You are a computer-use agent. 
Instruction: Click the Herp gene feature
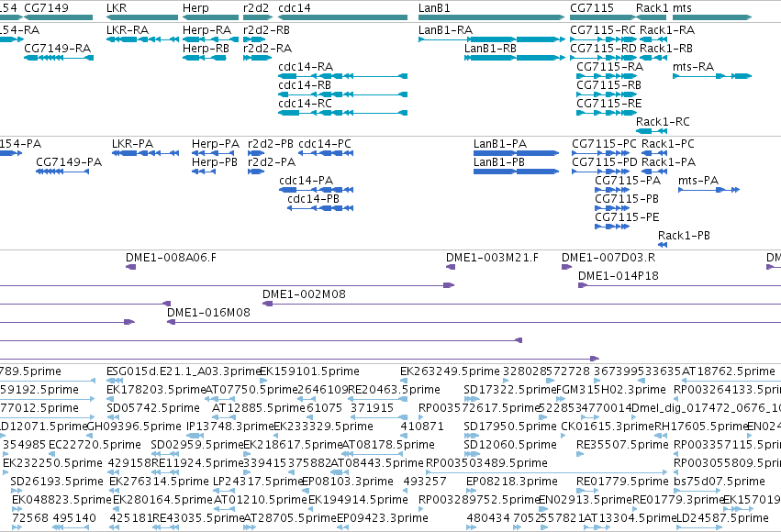[x=211, y=17]
